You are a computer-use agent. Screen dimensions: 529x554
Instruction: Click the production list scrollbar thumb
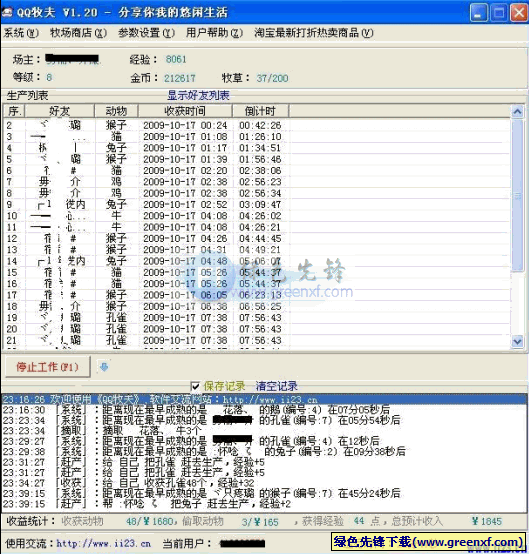[517, 195]
